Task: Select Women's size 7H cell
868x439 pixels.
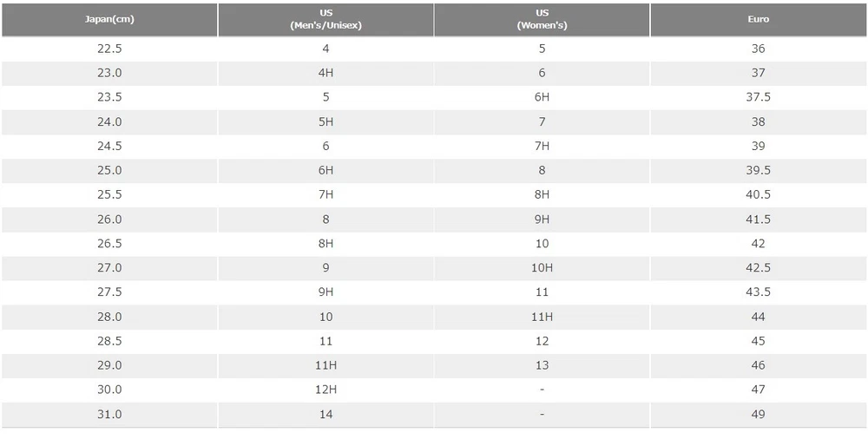Action: pyautogui.click(x=542, y=146)
